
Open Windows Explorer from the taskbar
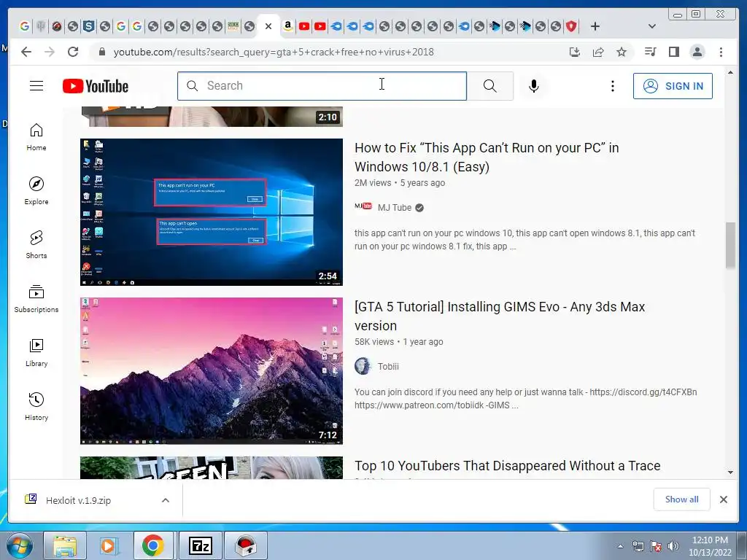[65, 545]
